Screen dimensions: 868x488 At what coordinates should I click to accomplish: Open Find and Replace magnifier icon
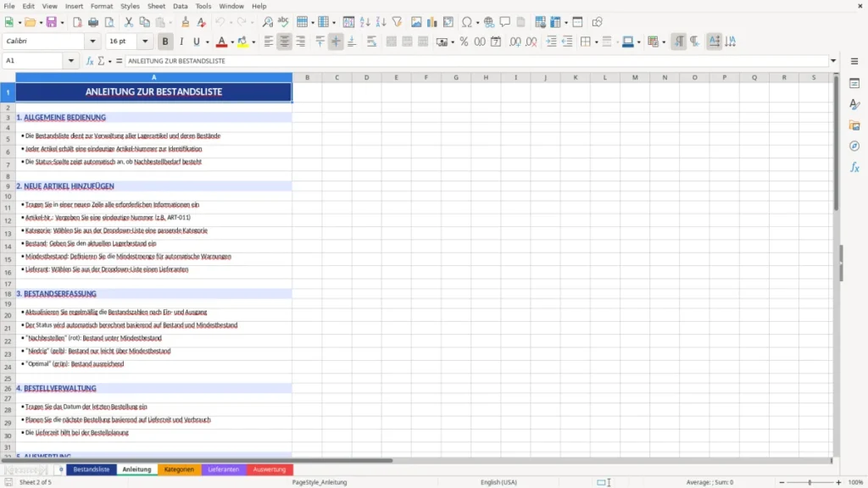point(267,22)
